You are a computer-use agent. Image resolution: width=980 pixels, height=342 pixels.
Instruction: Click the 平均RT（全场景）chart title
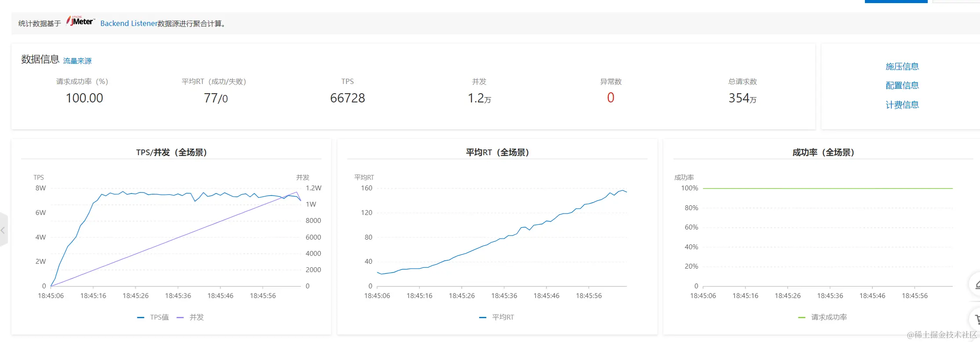tap(497, 152)
